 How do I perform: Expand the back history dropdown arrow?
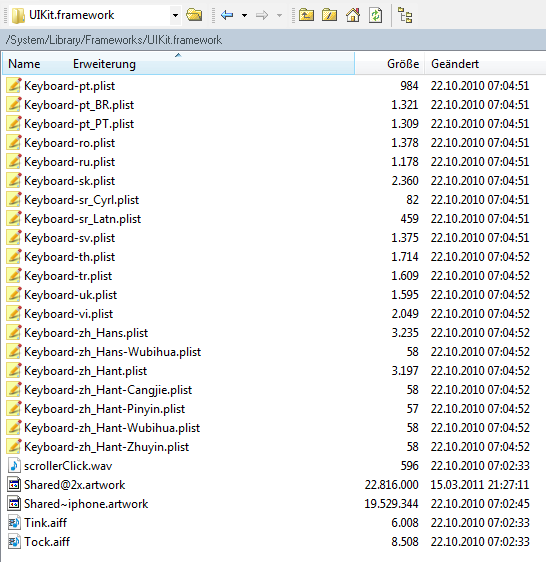click(244, 15)
